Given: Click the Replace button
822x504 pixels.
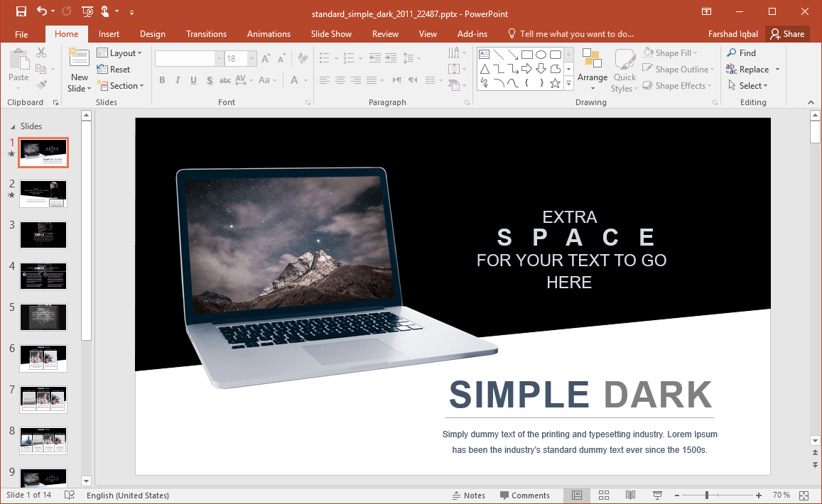Looking at the screenshot, I should pos(748,69).
